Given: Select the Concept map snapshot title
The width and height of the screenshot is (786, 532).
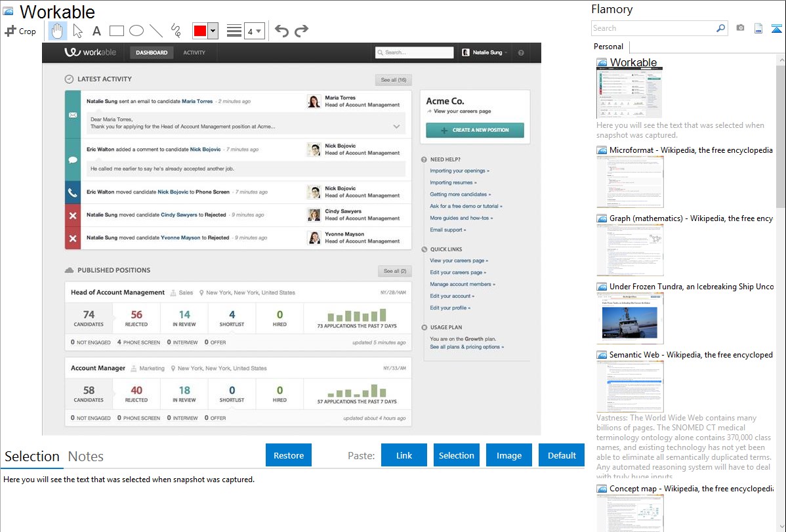Looking at the screenshot, I should click(692, 488).
